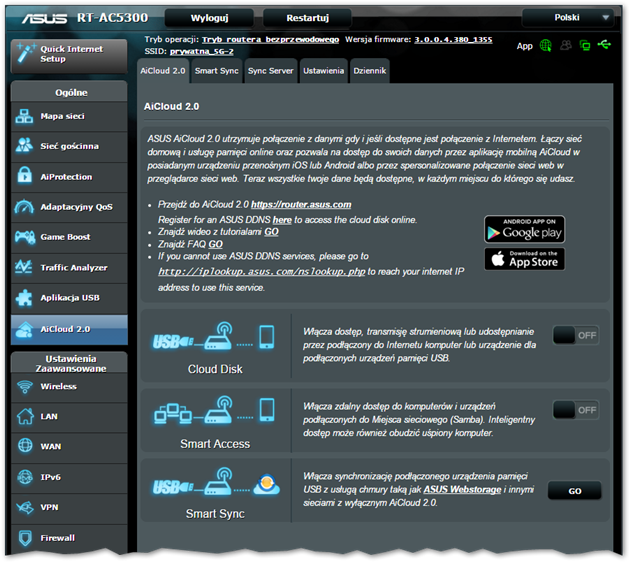This screenshot has width=630, height=563.
Task: Click the Sieć gościnna guest network icon
Action: (24, 145)
